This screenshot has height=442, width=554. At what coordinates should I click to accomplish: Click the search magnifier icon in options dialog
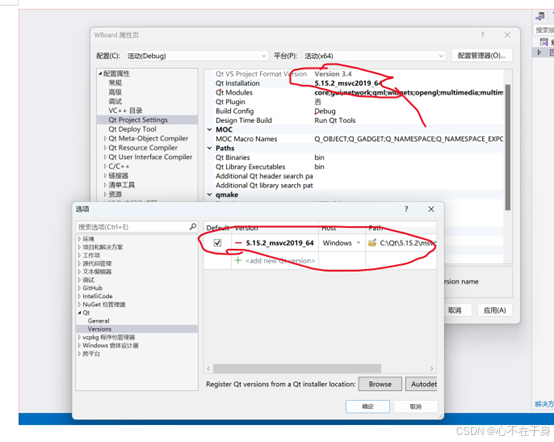tap(193, 226)
